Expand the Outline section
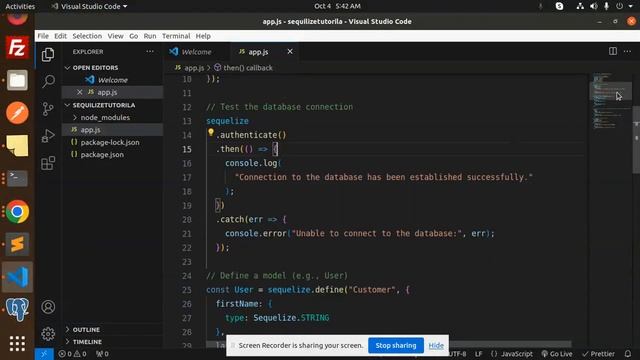Image resolution: width=640 pixels, height=360 pixels. 82,329
